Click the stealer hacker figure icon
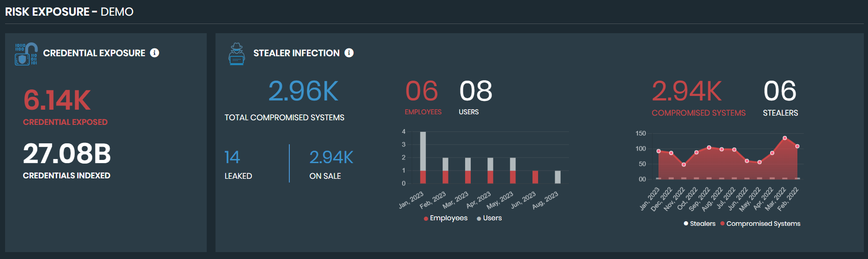Viewport: 868px width, 259px height. (237, 54)
